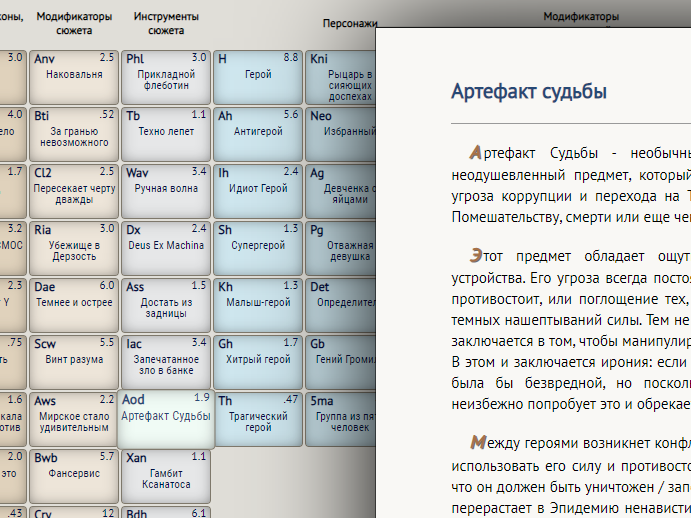Open the Dx Deus Ex Machina tile

pos(166,248)
